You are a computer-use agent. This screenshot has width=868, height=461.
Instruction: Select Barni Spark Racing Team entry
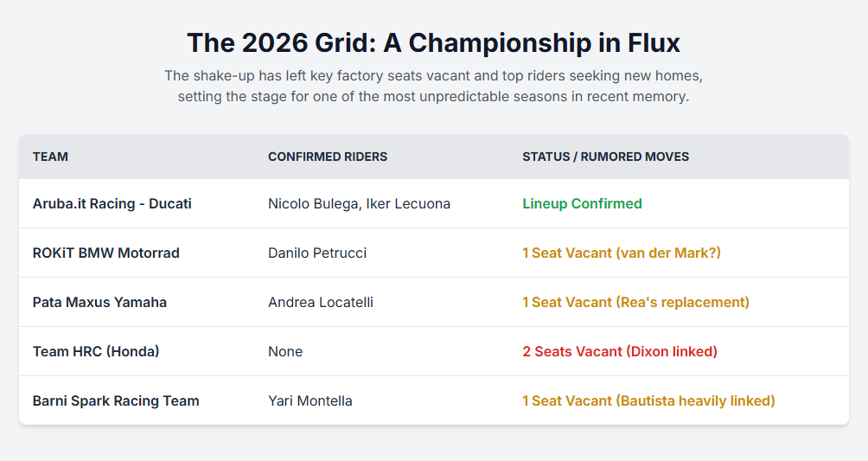[x=116, y=401]
